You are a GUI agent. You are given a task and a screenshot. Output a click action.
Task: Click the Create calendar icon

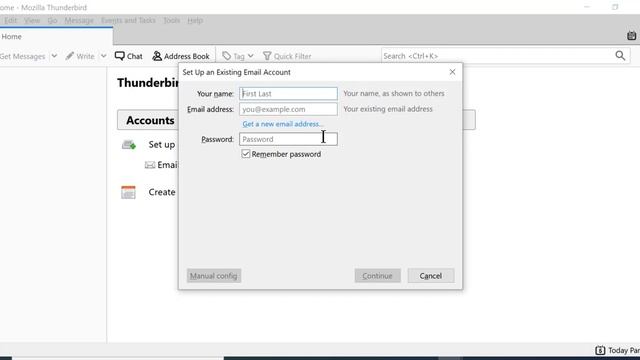[128, 192]
